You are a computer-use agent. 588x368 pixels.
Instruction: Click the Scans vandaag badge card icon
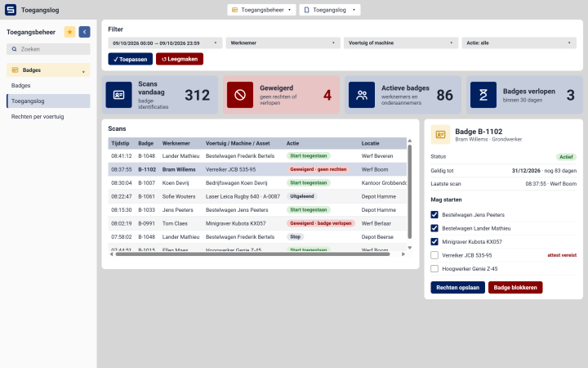118,95
